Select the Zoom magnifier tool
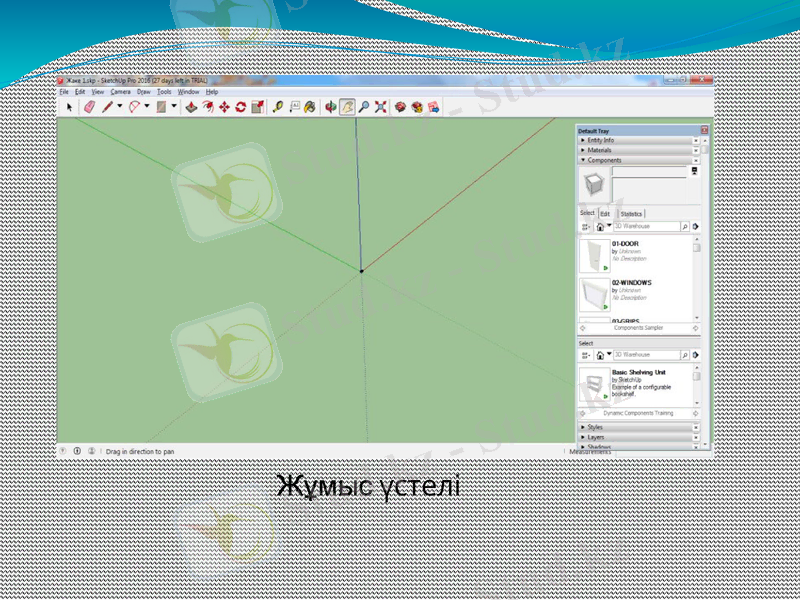 [x=364, y=106]
